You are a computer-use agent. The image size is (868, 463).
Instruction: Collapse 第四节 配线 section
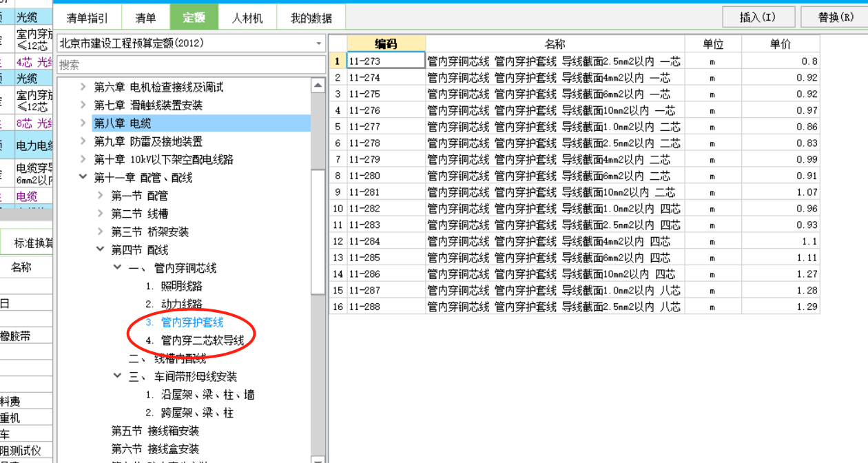101,249
